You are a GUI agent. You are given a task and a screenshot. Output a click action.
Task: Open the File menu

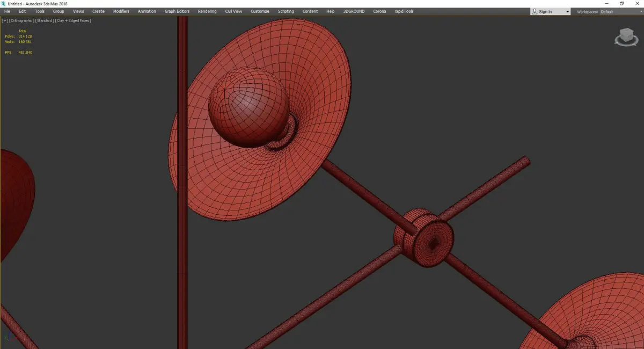tap(7, 11)
